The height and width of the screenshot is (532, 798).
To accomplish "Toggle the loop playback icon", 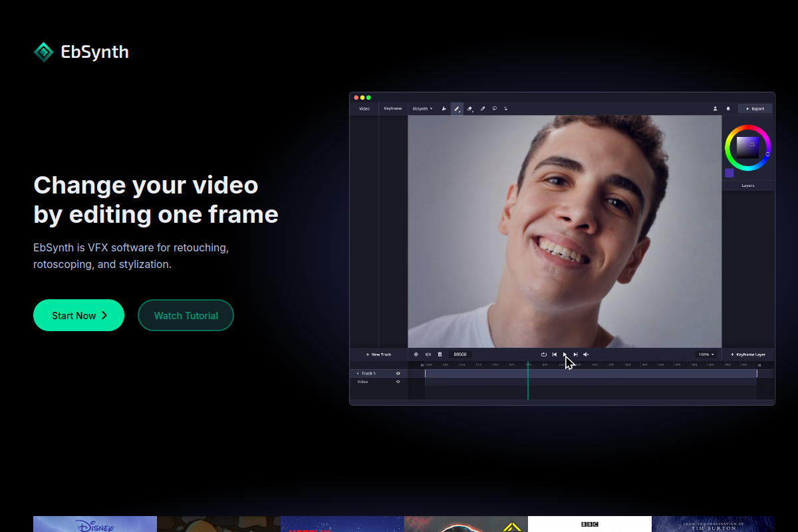I will point(543,354).
